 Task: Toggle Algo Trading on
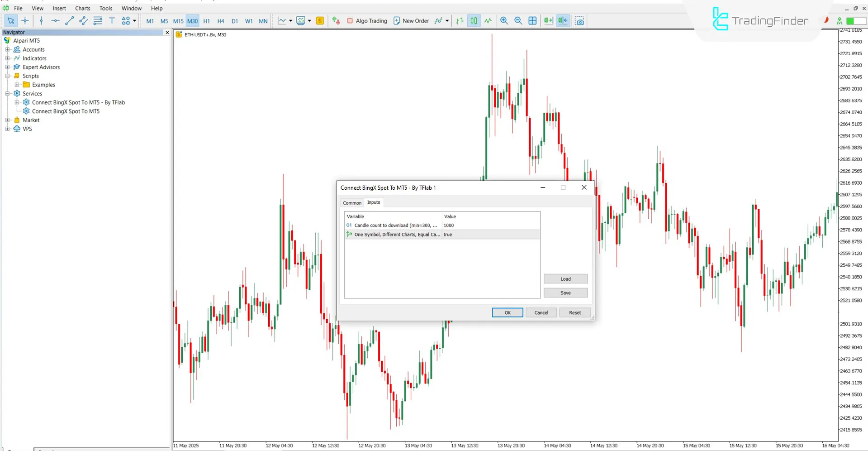click(x=367, y=21)
